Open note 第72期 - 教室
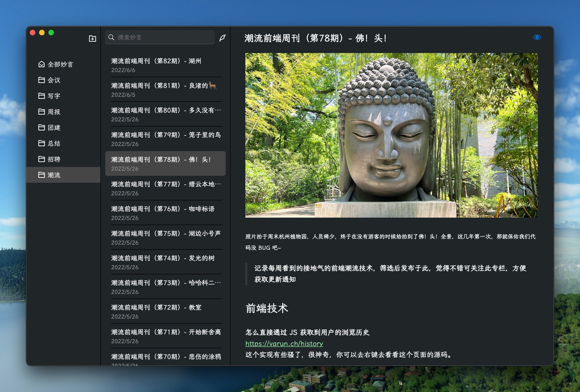 [x=165, y=311]
